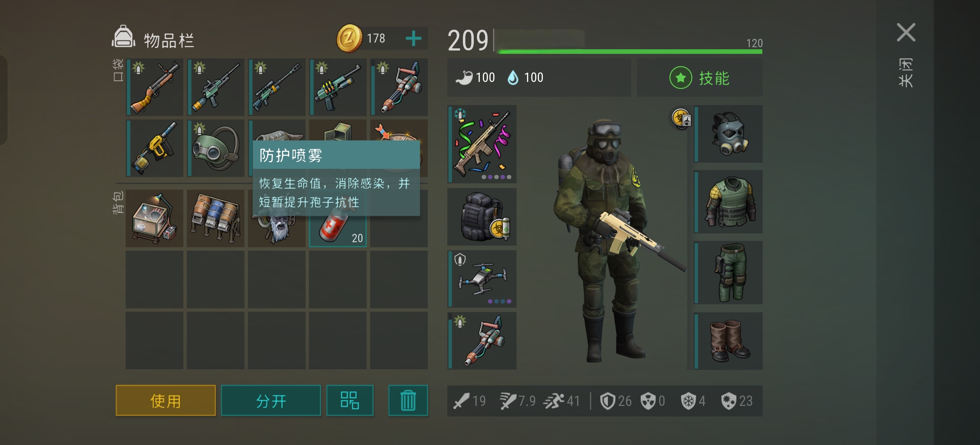Image resolution: width=980 pixels, height=445 pixels.
Task: Use the selected item with 使用 button
Action: pyautogui.click(x=165, y=401)
